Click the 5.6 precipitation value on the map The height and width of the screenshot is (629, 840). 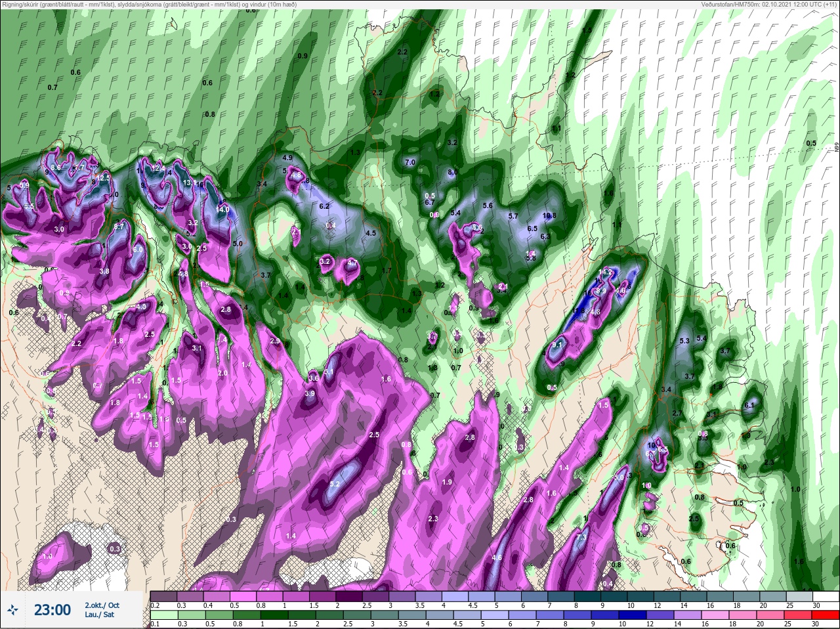coord(488,206)
